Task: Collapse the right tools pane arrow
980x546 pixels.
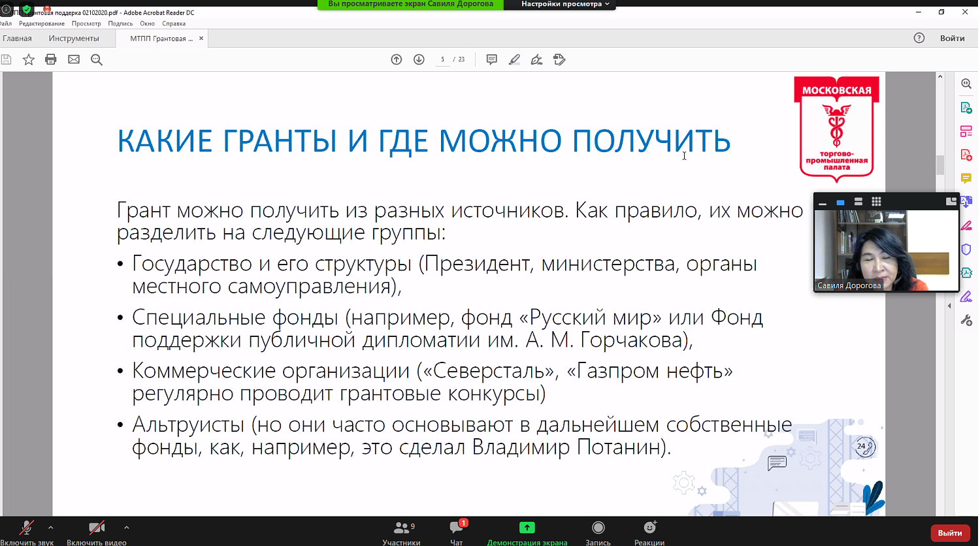Action: tap(949, 306)
